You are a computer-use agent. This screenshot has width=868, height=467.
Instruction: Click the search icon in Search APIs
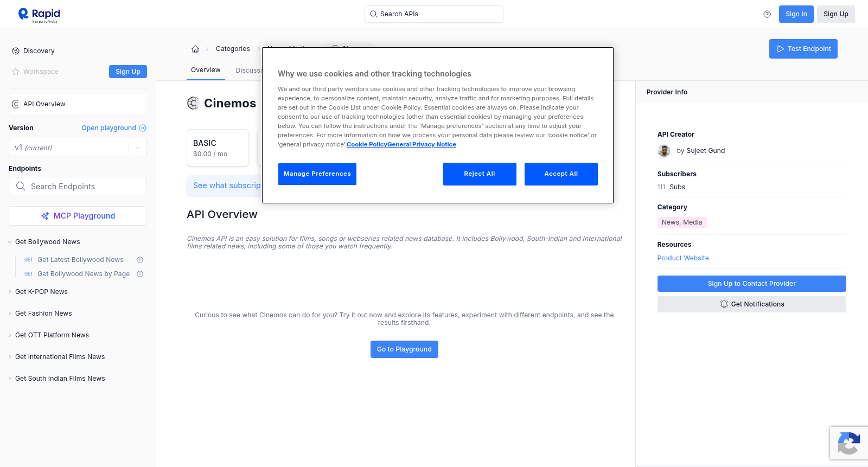pos(374,14)
